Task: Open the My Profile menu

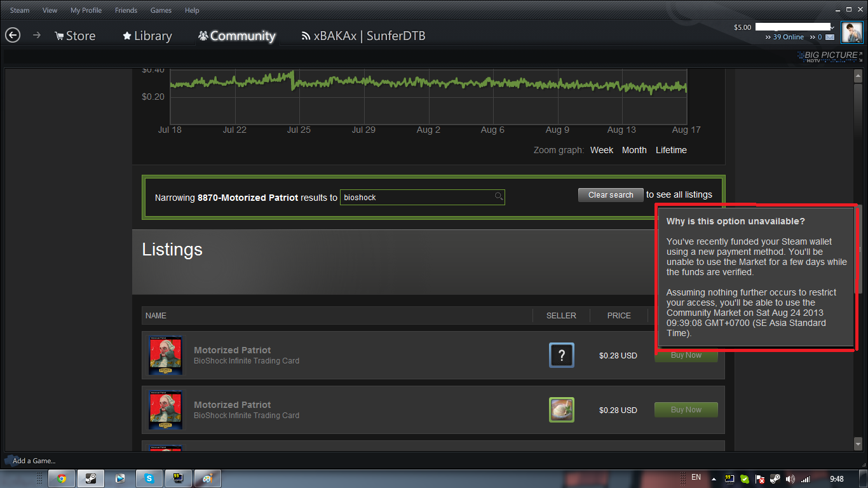Action: (86, 10)
